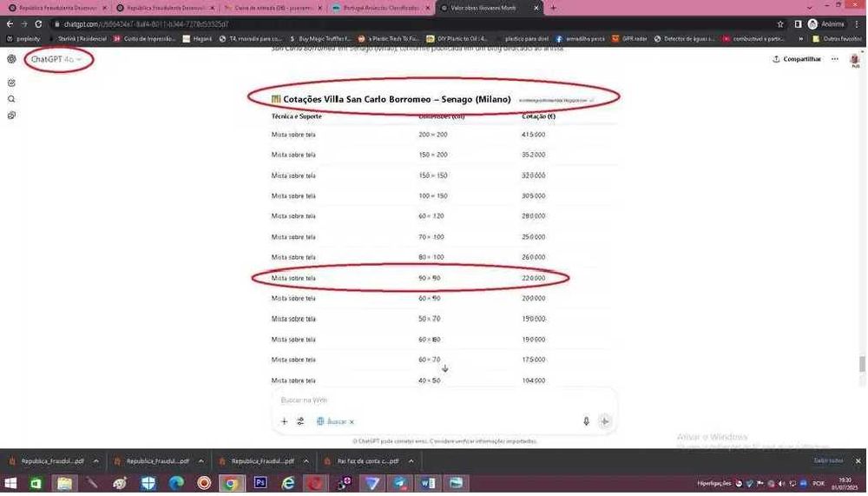Open the ChatGPT sidebar toggle icon
Screen dimensions: 868x496
[x=11, y=59]
